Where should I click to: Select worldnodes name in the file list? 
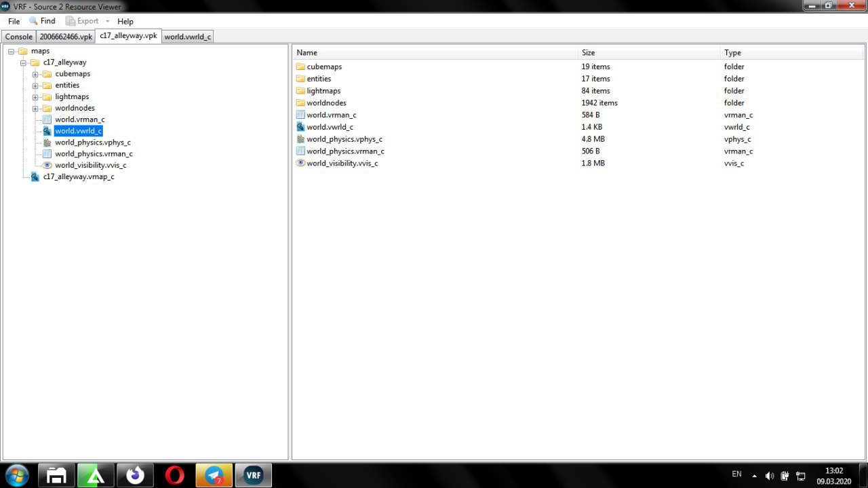(x=326, y=103)
